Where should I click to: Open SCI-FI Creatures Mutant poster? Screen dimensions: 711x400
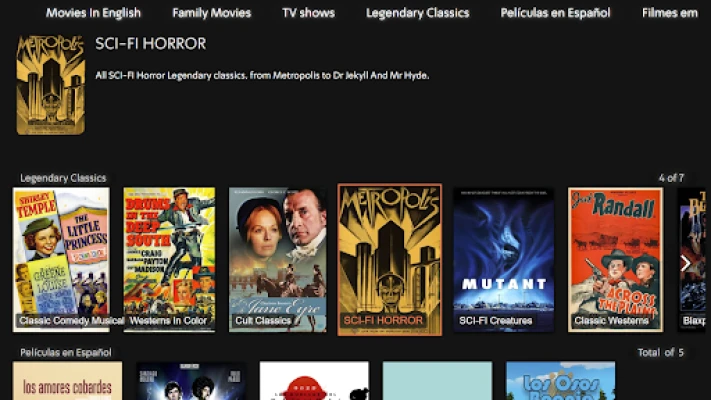[x=504, y=260]
